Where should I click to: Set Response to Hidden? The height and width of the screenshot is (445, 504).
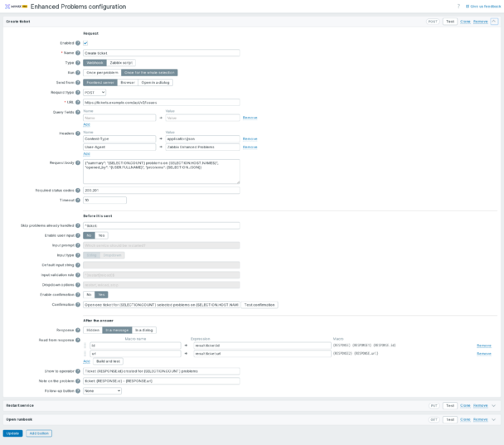93,331
